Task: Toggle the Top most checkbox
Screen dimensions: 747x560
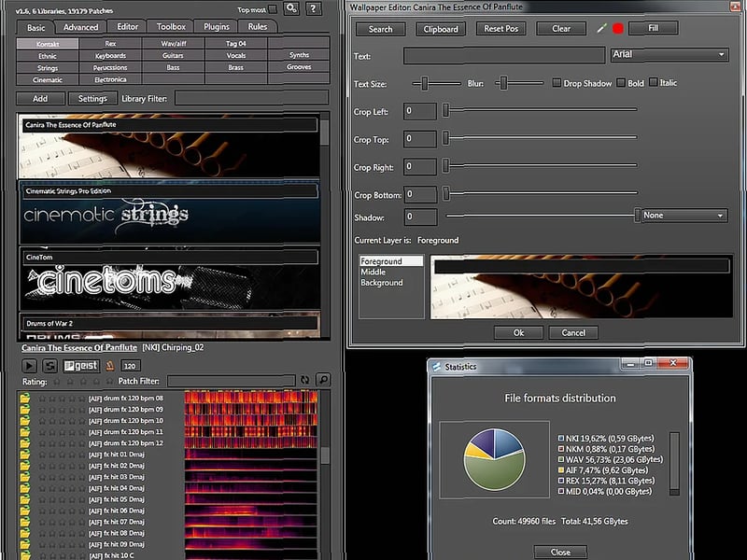Action: [273, 8]
